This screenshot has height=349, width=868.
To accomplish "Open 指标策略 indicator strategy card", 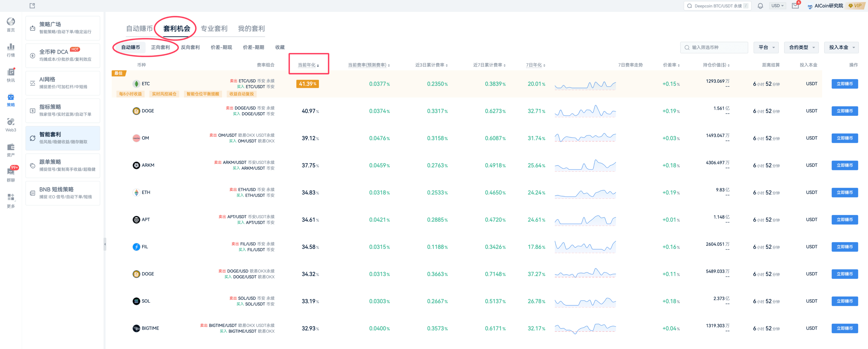I will click(63, 111).
